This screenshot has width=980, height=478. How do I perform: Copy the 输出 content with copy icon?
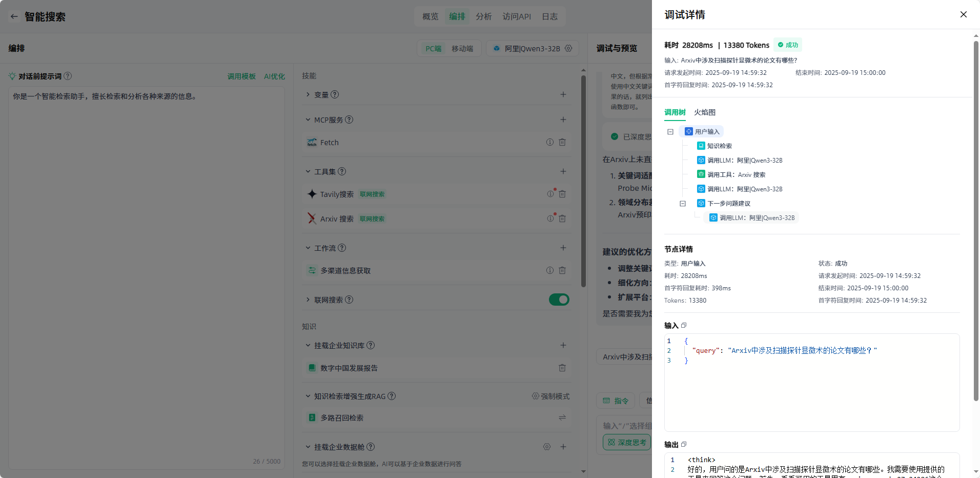[684, 444]
